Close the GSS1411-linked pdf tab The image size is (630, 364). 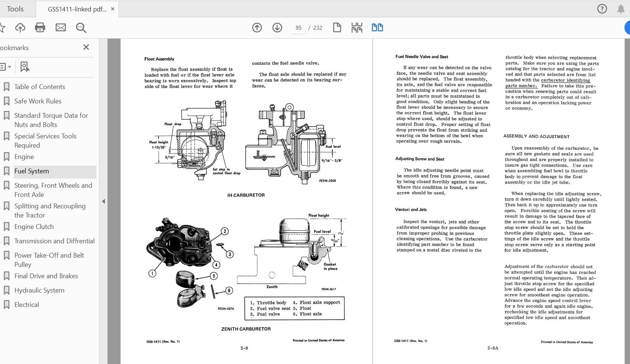coord(113,9)
